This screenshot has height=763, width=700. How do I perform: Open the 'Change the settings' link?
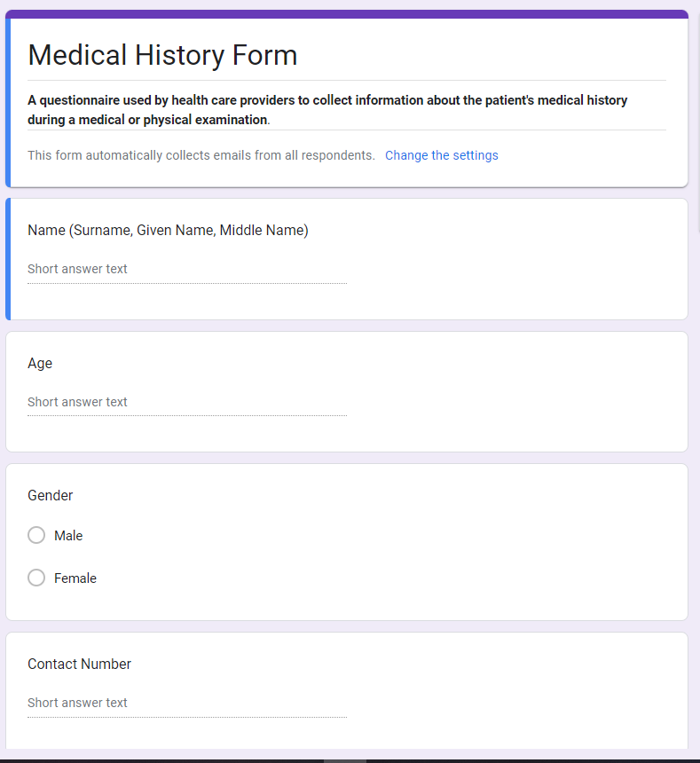441,155
